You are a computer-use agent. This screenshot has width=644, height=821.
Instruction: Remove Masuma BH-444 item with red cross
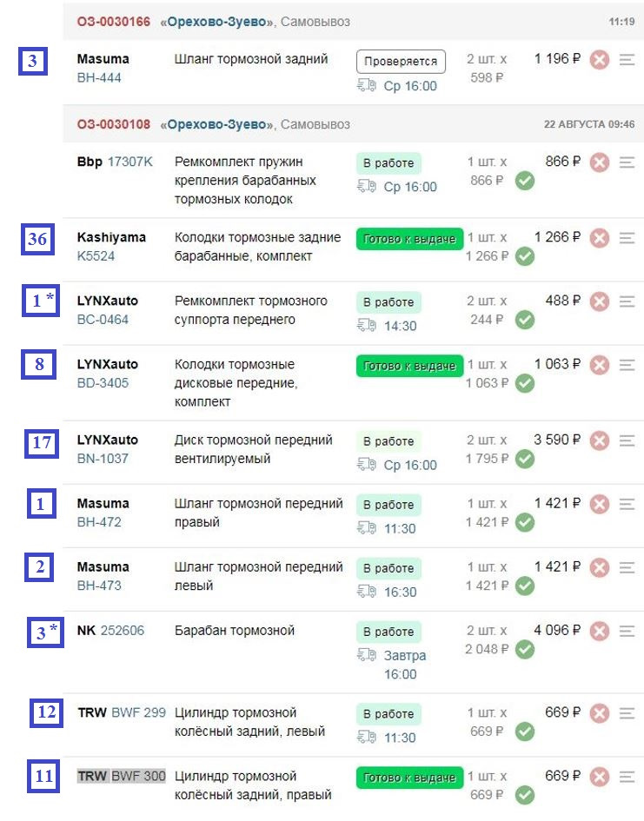(599, 60)
